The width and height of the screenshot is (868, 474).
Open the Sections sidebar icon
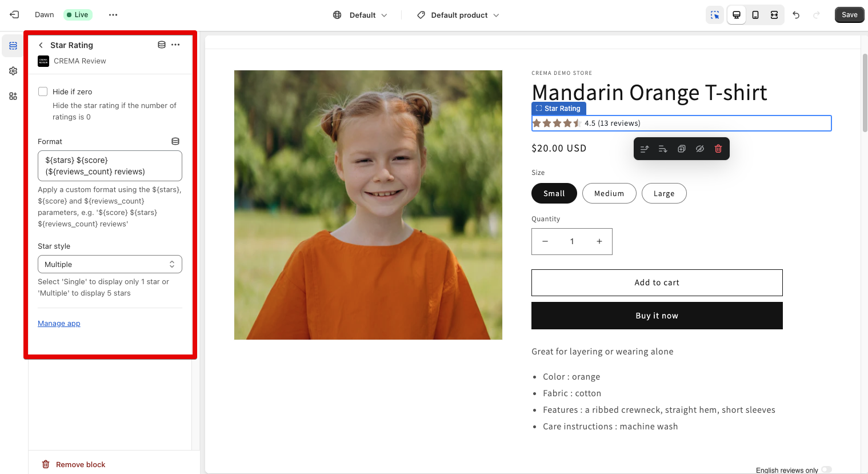point(13,46)
